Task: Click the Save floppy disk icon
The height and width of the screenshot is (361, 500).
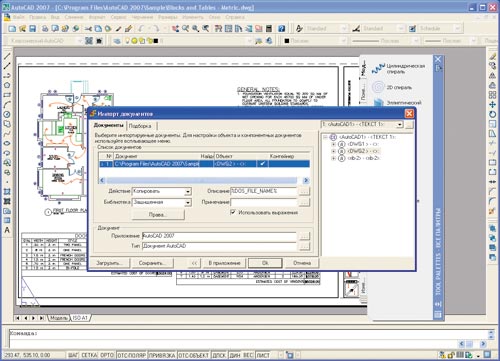Action: (32, 29)
